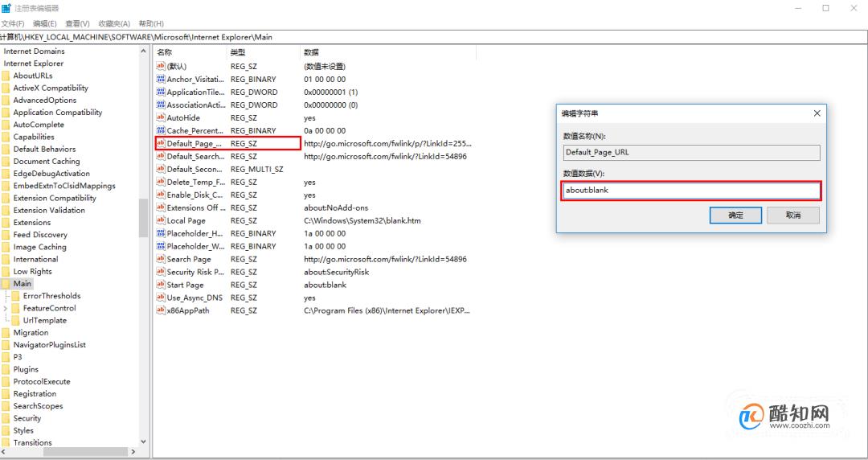Viewport: 868px width, 460px height.
Task: Click the DWORD icon of ApplicationTile... value
Action: pyautogui.click(x=161, y=92)
